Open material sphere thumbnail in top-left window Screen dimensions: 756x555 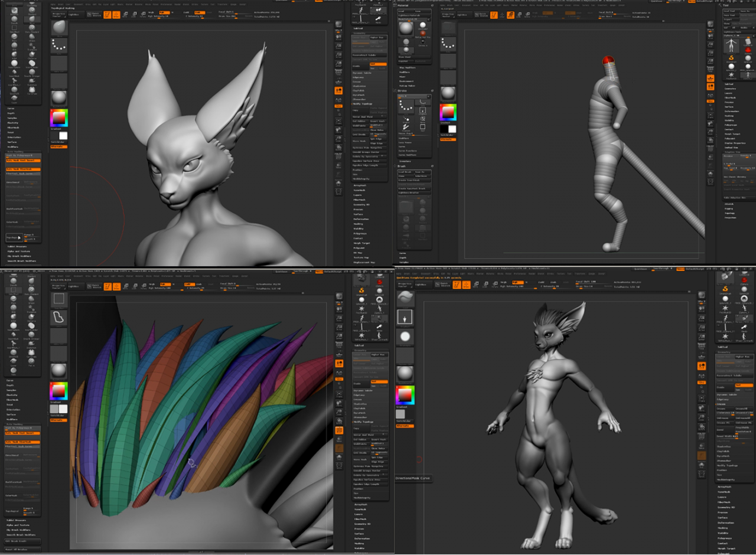tap(58, 97)
